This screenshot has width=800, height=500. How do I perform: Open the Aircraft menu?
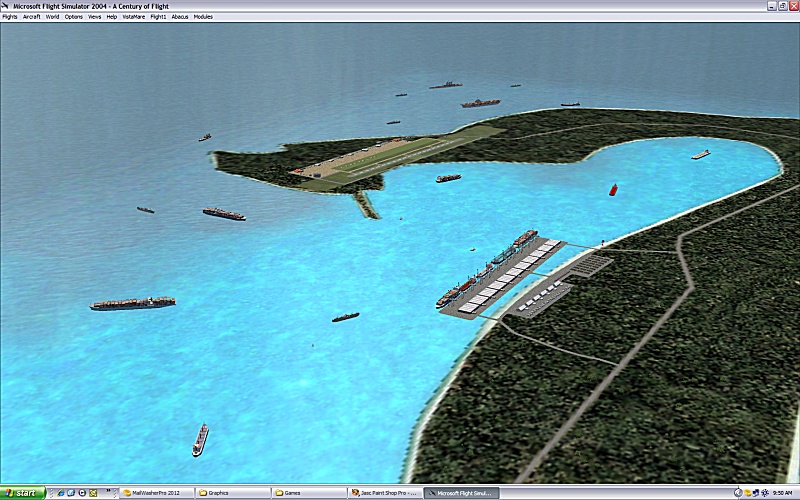tap(32, 17)
